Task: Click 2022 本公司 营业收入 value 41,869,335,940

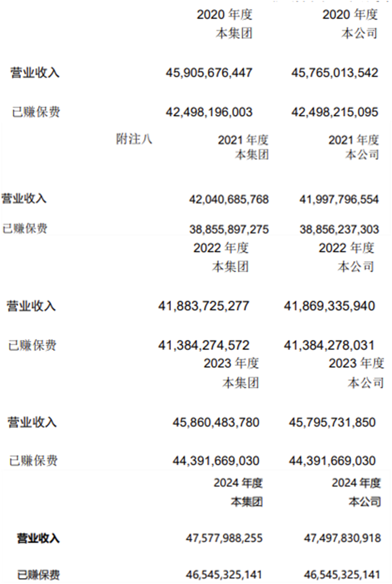Action: point(329,306)
